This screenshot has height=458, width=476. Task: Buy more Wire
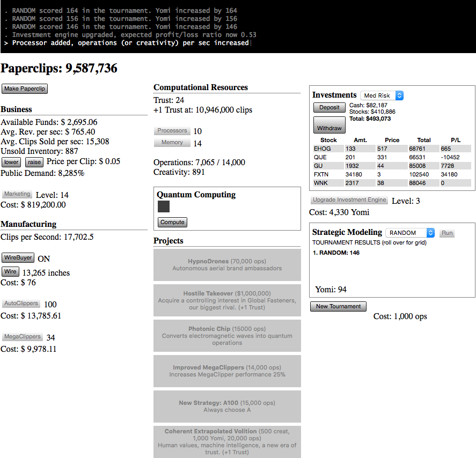click(10, 272)
